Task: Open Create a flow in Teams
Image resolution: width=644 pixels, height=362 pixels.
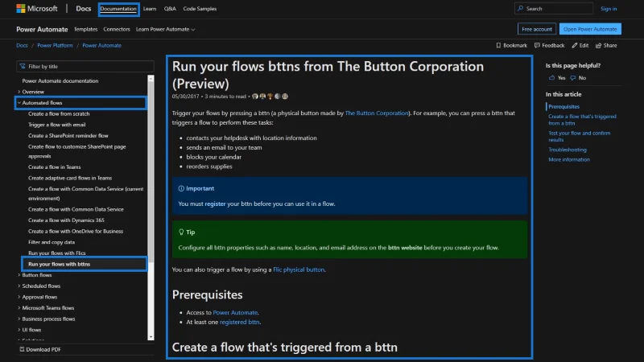Action: tap(54, 167)
